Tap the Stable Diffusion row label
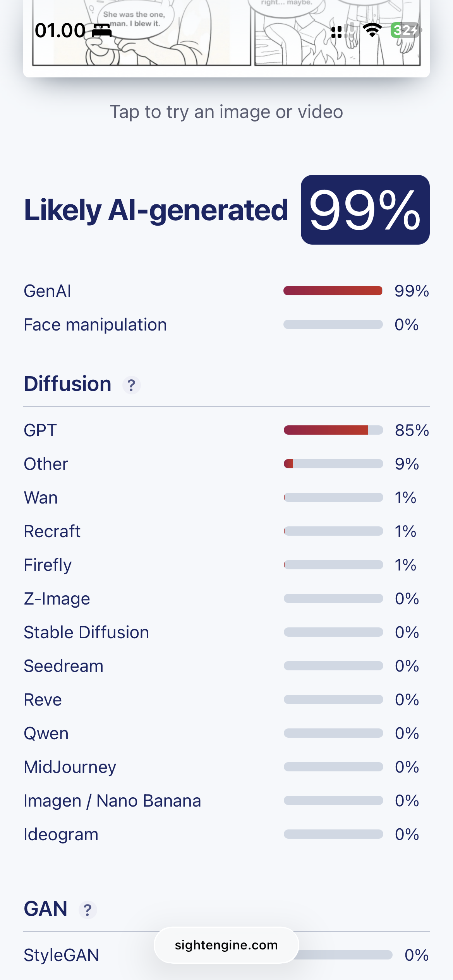 coord(86,632)
